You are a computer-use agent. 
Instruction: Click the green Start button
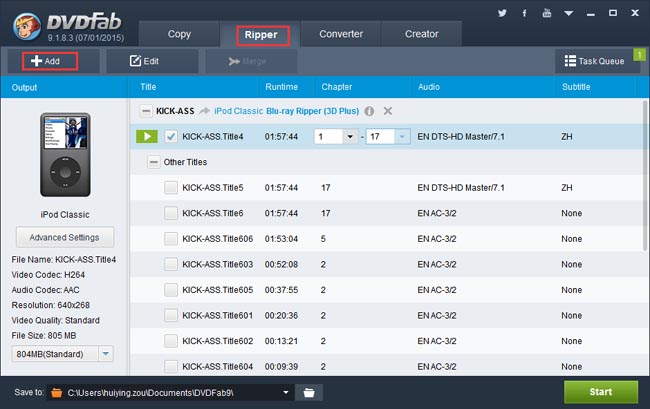tap(601, 392)
